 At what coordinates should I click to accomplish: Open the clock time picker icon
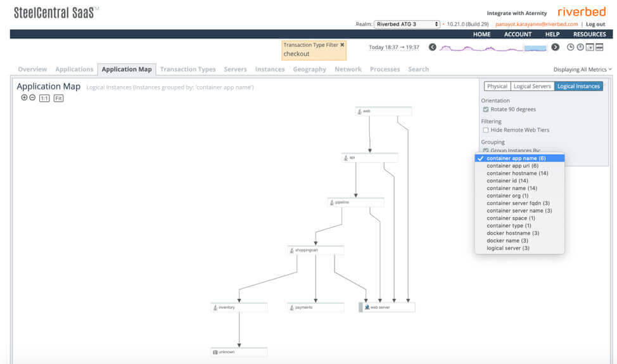coord(570,47)
